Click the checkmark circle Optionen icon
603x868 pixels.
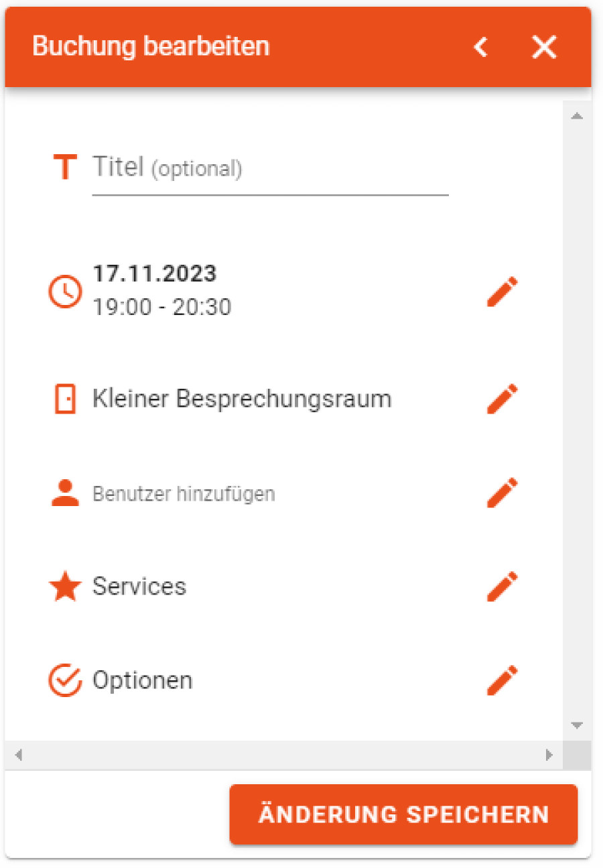(65, 680)
